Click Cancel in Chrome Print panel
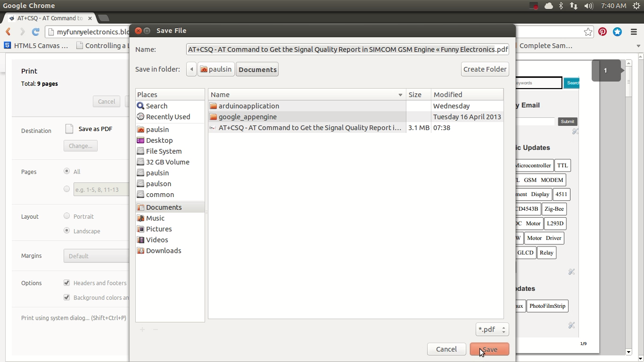Image resolution: width=644 pixels, height=362 pixels. pyautogui.click(x=107, y=101)
